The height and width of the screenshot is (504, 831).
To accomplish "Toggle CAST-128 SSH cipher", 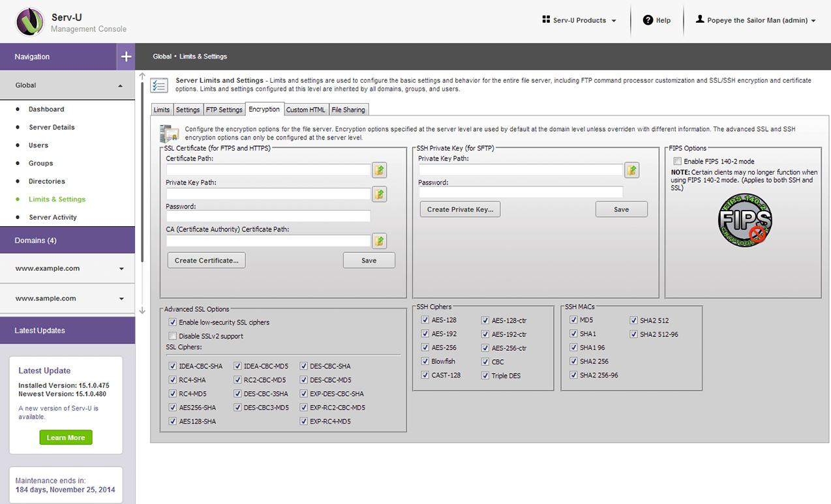I will click(425, 376).
